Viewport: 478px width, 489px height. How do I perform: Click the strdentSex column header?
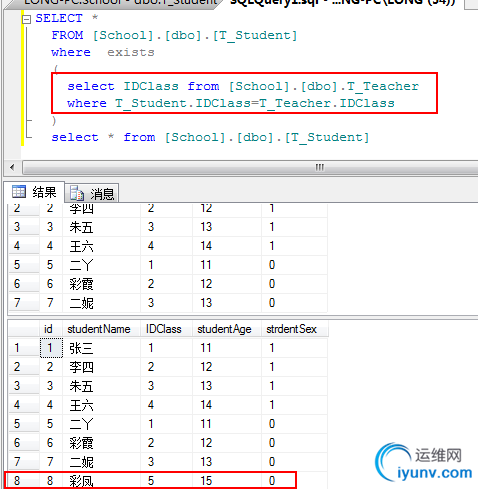tap(295, 329)
